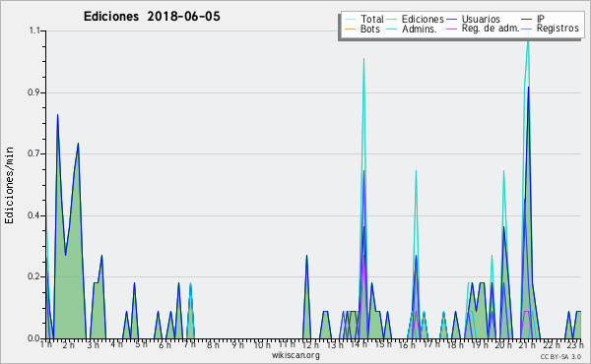Click the Total peak just after 14 h
The width and height of the screenshot is (591, 364).
tap(363, 59)
